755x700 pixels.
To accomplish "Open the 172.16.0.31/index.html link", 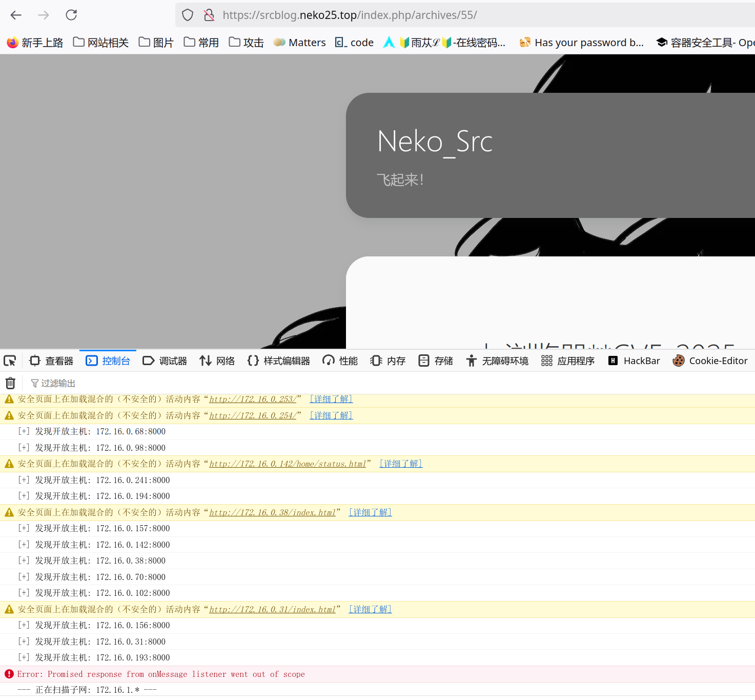I will click(272, 609).
